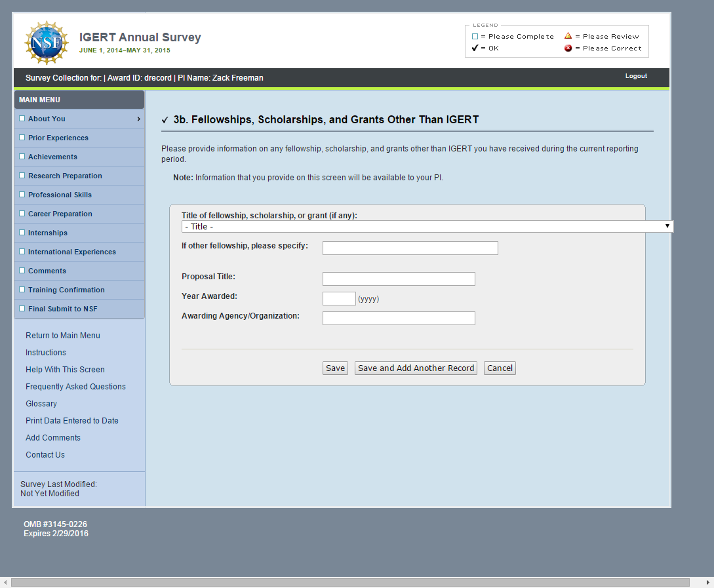Click the Title dropdown arrow

[x=667, y=226]
